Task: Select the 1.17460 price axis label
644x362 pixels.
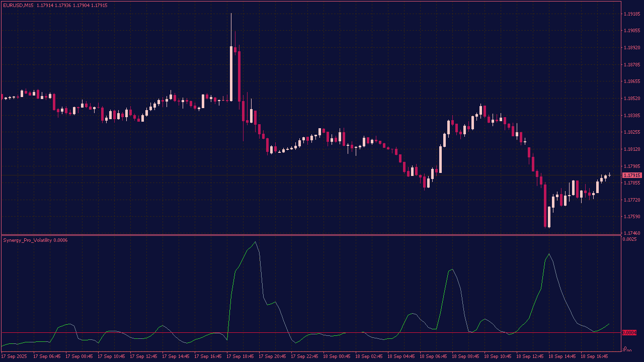Action: (631, 233)
